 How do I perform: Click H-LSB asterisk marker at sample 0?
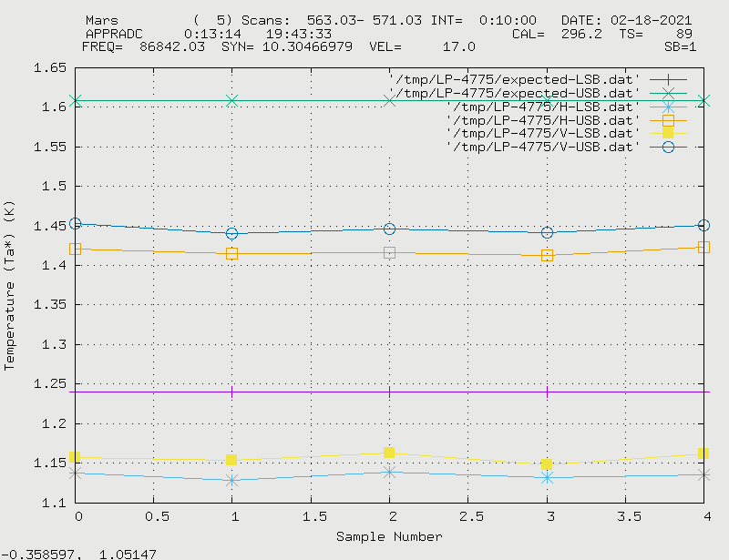click(76, 473)
